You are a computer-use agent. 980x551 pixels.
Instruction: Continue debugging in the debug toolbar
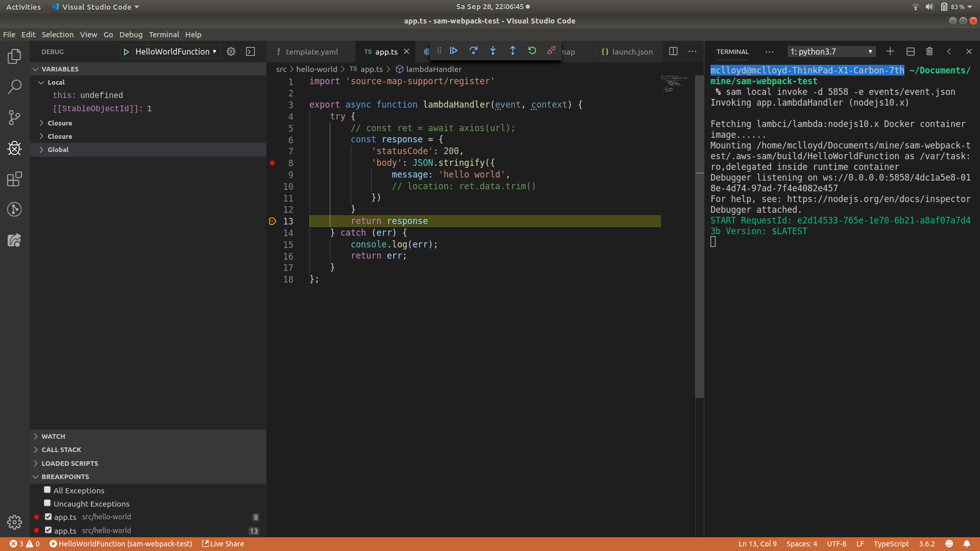click(x=454, y=51)
